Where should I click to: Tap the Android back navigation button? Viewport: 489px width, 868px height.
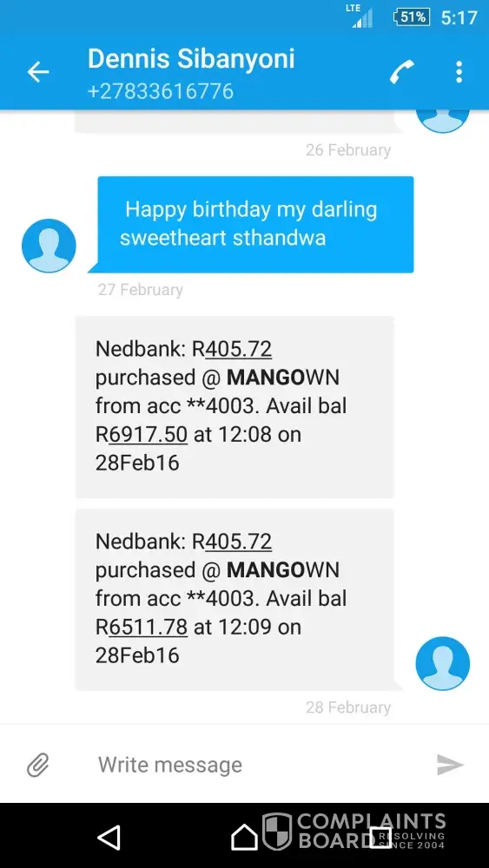pos(109,837)
